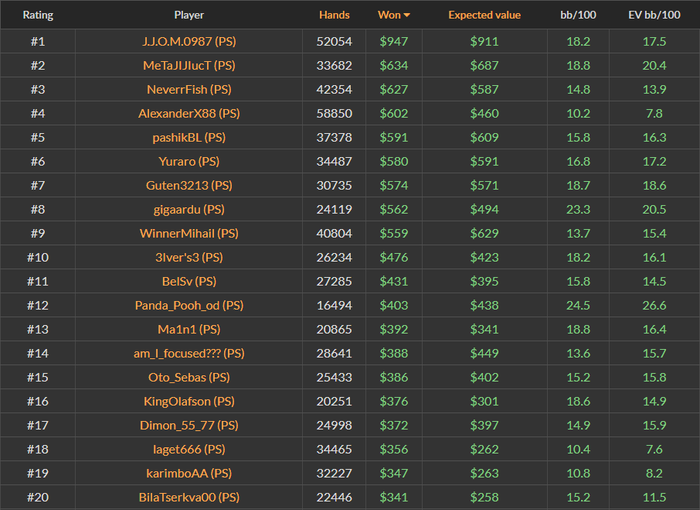Viewport: 700px width, 510px height.
Task: Click bb/100 value 24.5
Action: tap(578, 305)
